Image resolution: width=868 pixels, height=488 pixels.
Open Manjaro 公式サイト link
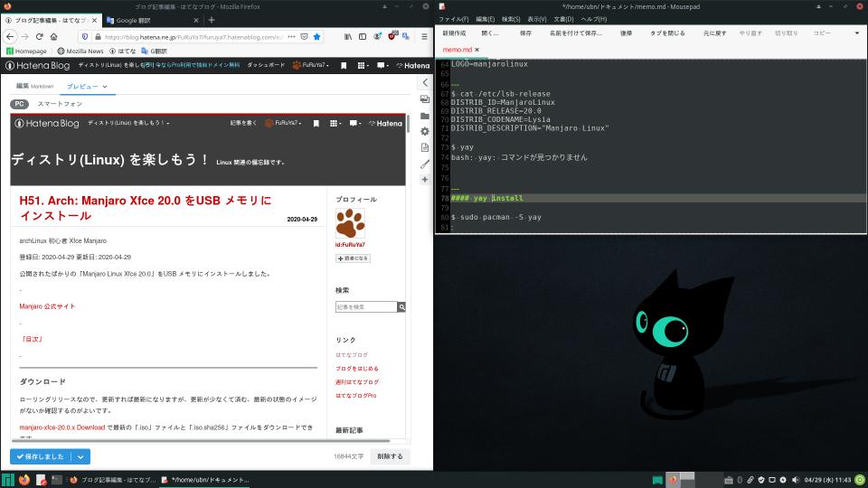[x=47, y=306]
